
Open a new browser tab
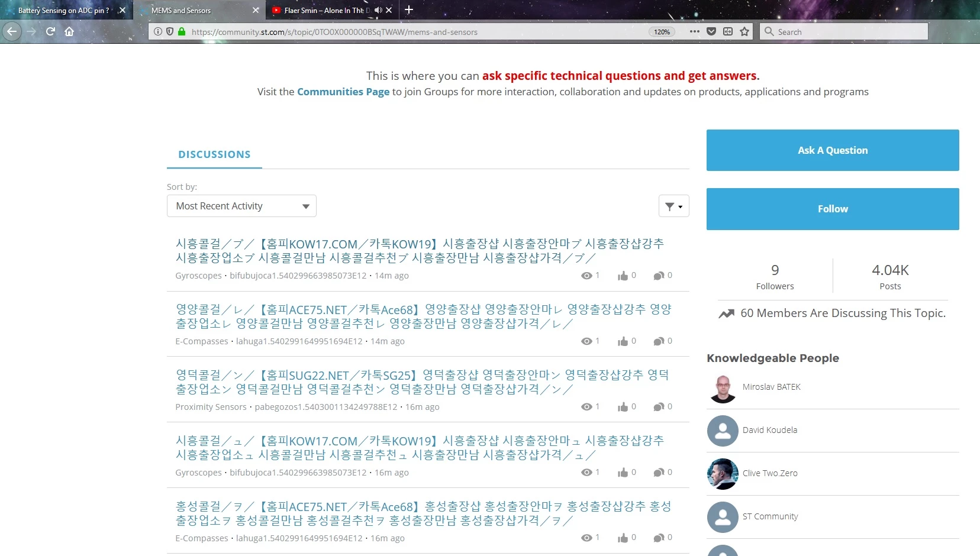(x=409, y=9)
